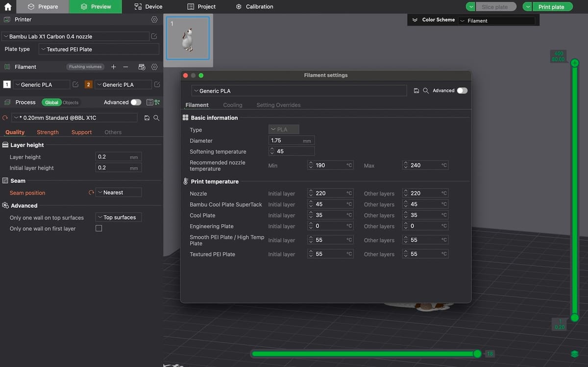Screen dimensions: 588x367
Task: Open Setting Overrides tab in Filament settings
Action: 278,105
